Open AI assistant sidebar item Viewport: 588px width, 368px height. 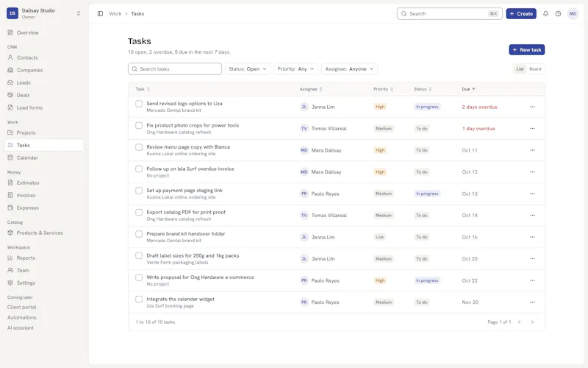click(21, 328)
